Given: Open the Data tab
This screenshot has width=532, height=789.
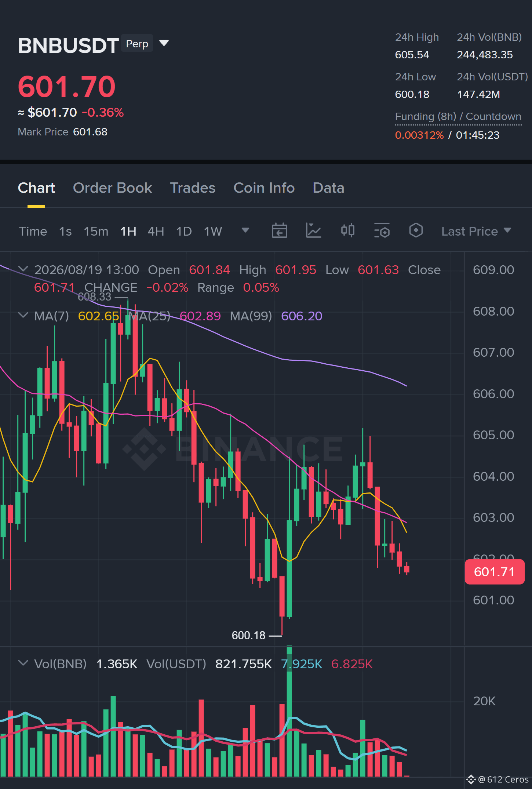Looking at the screenshot, I should pyautogui.click(x=328, y=188).
